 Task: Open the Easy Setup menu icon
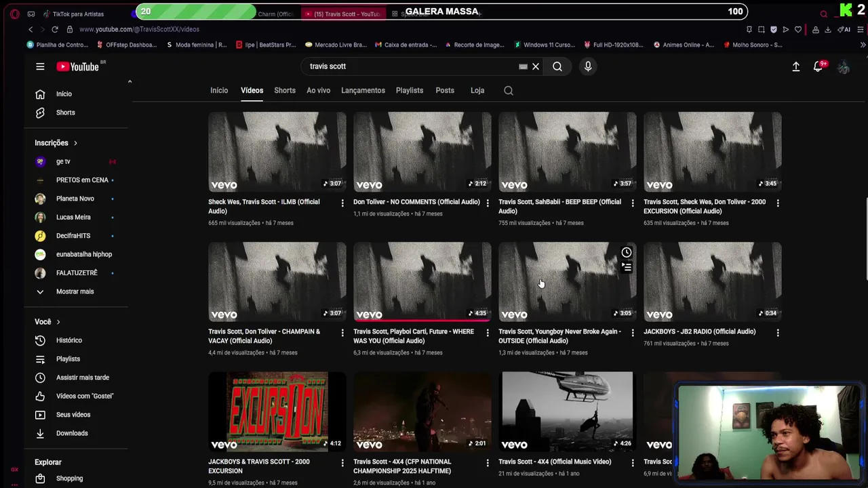pos(861,30)
